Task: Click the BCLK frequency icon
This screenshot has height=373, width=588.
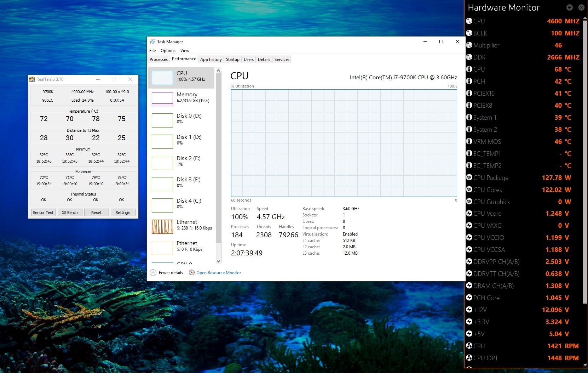Action: (x=469, y=33)
